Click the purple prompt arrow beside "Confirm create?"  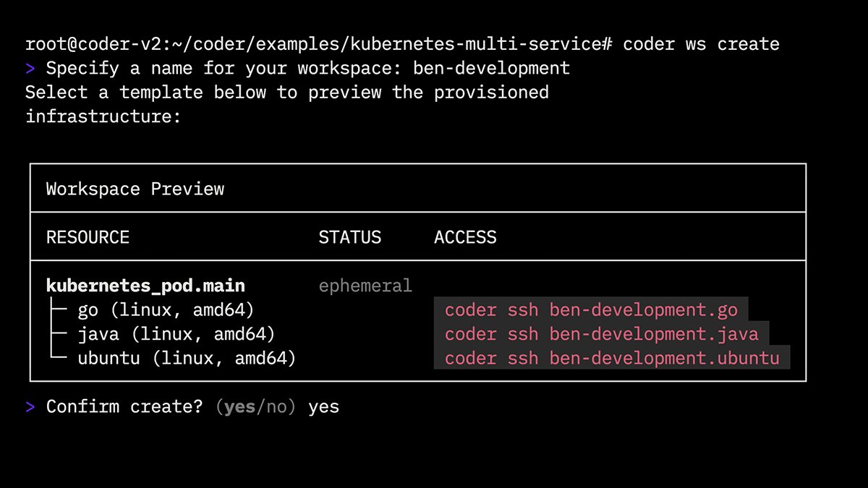(30, 407)
